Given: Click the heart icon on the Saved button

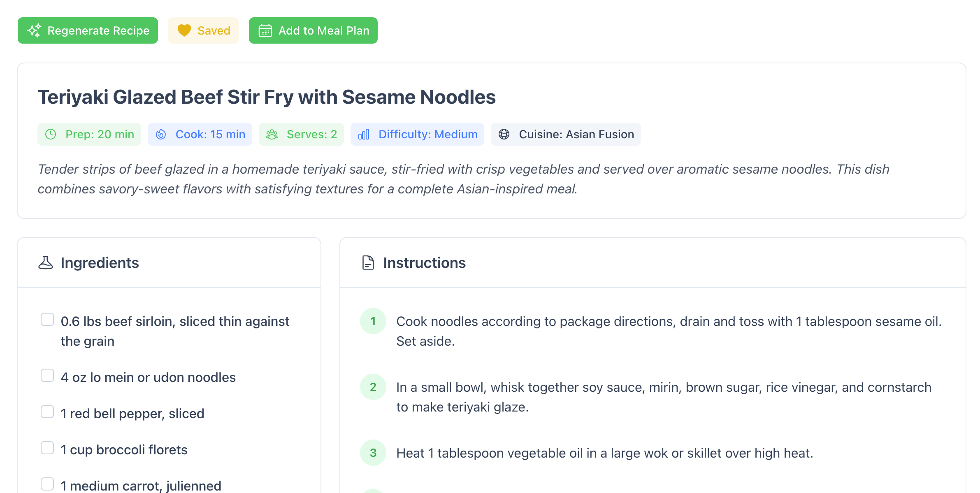Looking at the screenshot, I should [x=185, y=30].
